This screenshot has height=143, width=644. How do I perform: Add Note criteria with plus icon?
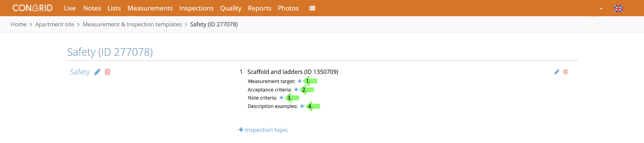point(281,98)
